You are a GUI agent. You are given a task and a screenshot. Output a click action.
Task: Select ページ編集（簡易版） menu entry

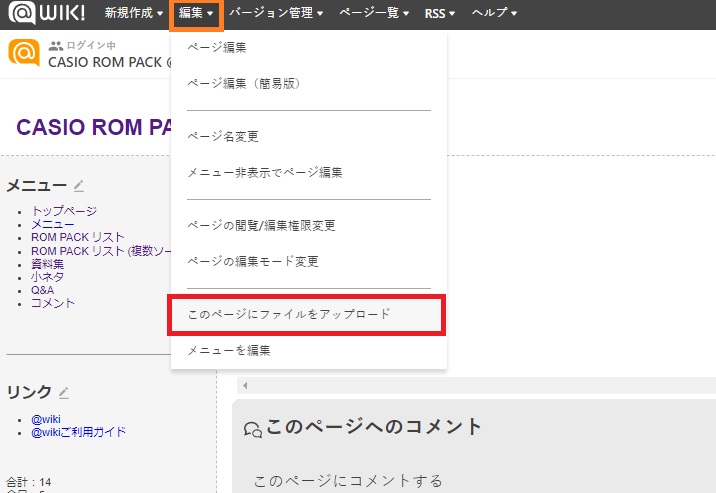pos(309,84)
